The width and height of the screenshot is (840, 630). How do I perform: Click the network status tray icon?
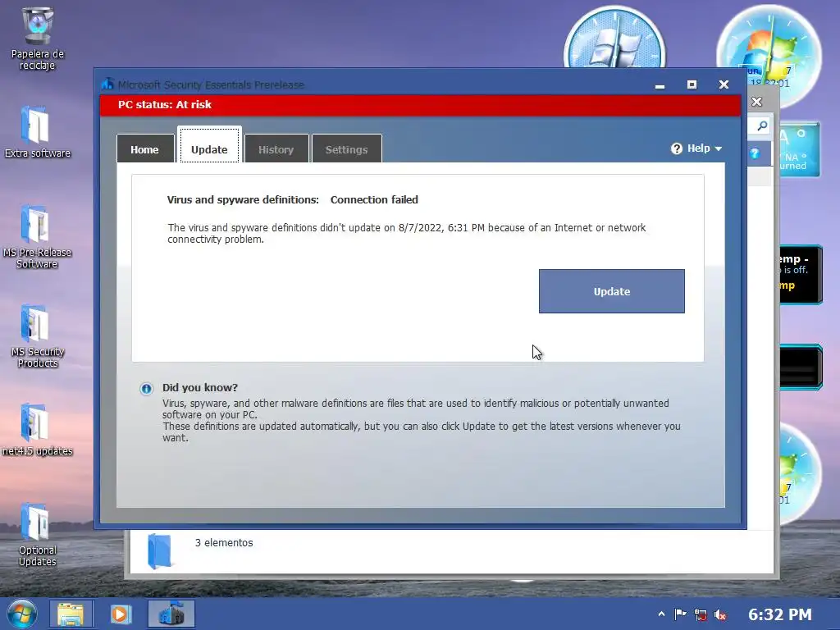[x=701, y=614]
